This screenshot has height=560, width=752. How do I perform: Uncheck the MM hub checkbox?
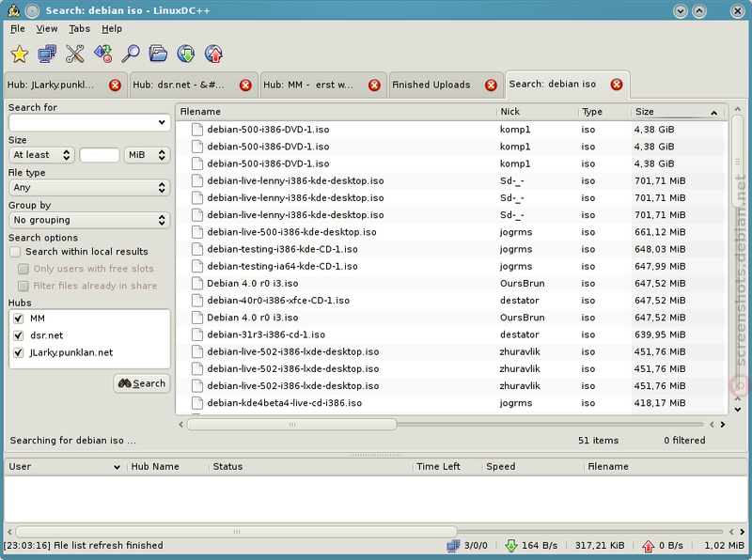click(x=19, y=319)
